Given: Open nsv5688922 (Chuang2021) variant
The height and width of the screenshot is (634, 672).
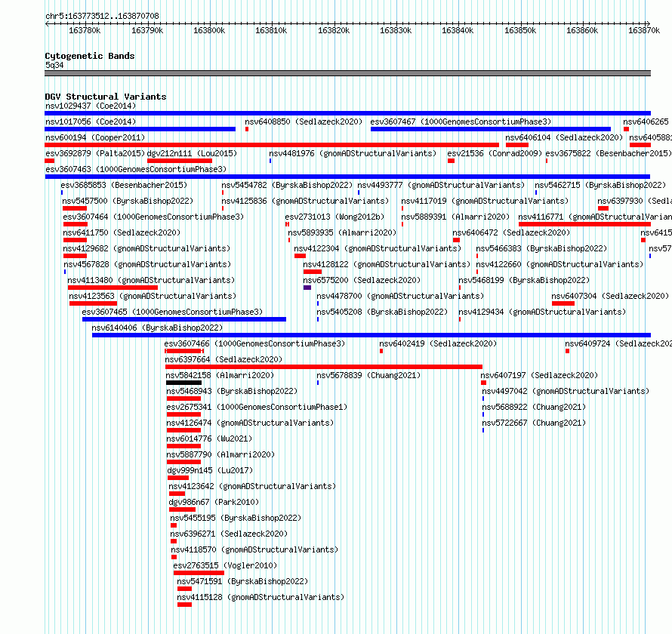Looking at the screenshot, I should coord(534,407).
